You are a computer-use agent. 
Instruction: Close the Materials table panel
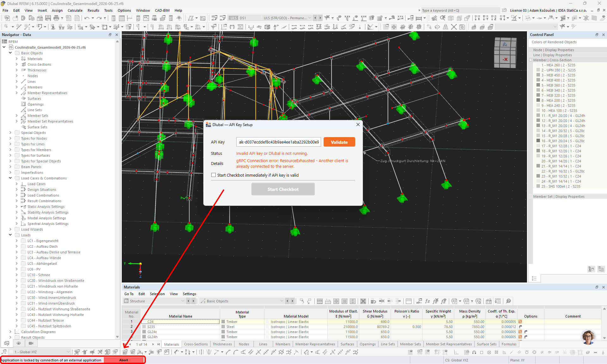click(604, 287)
